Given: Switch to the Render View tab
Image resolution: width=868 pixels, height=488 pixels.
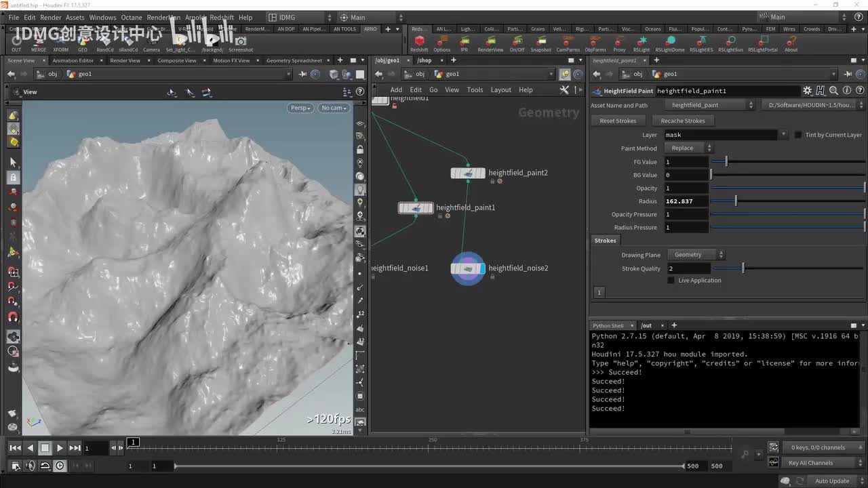Looking at the screenshot, I should tap(125, 60).
